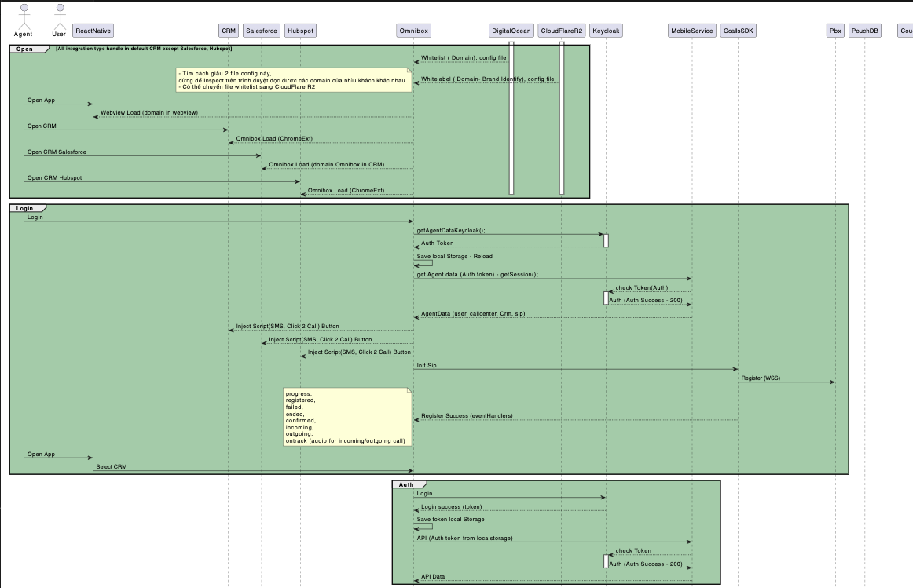Image resolution: width=913 pixels, height=588 pixels.
Task: Click the GcallsSDK participant header
Action: coord(738,31)
